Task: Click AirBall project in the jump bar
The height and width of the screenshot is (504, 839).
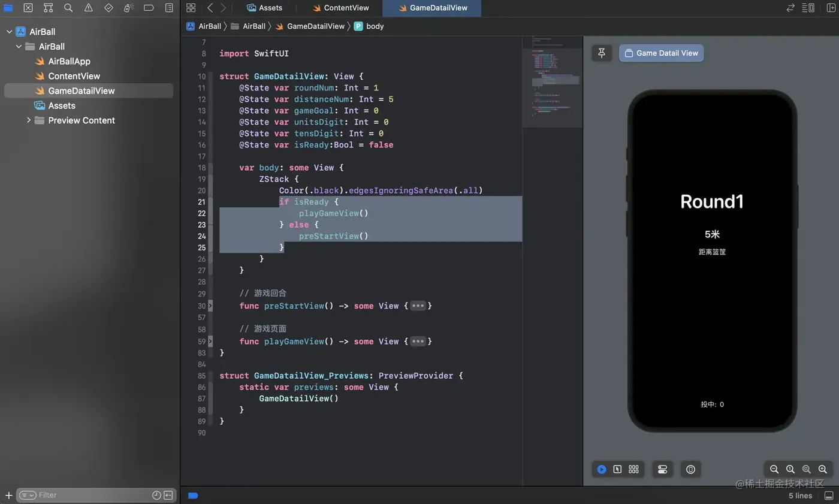Action: click(x=204, y=26)
